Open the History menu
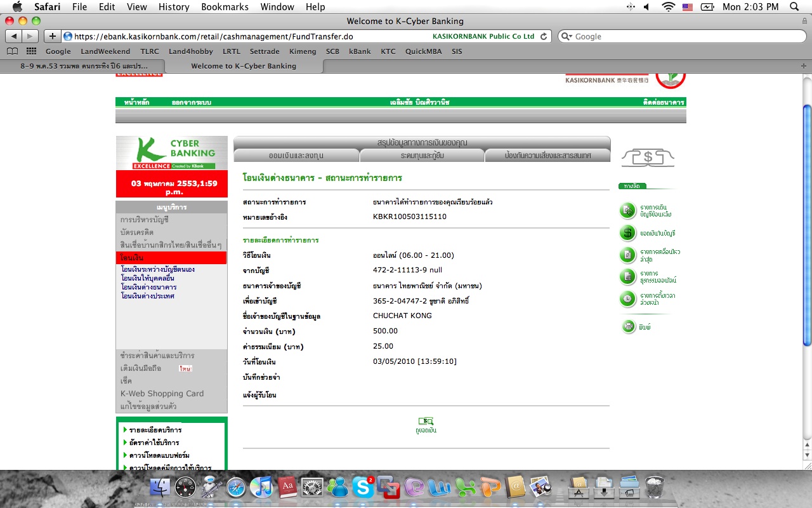The width and height of the screenshot is (812, 508). coord(174,7)
